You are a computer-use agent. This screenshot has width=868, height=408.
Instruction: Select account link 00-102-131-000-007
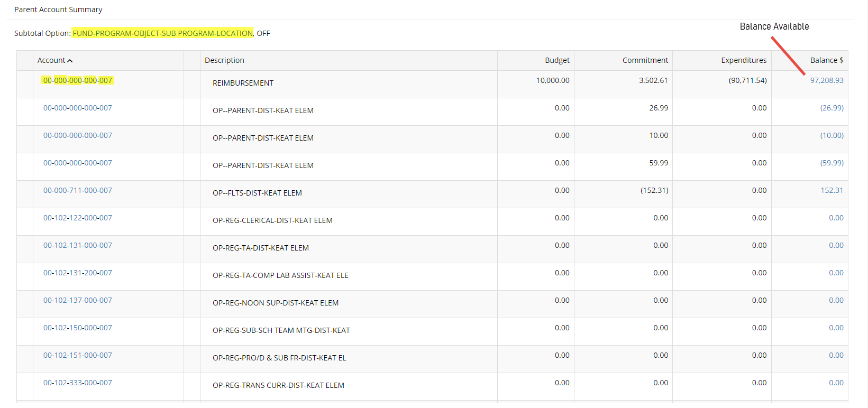coord(78,245)
